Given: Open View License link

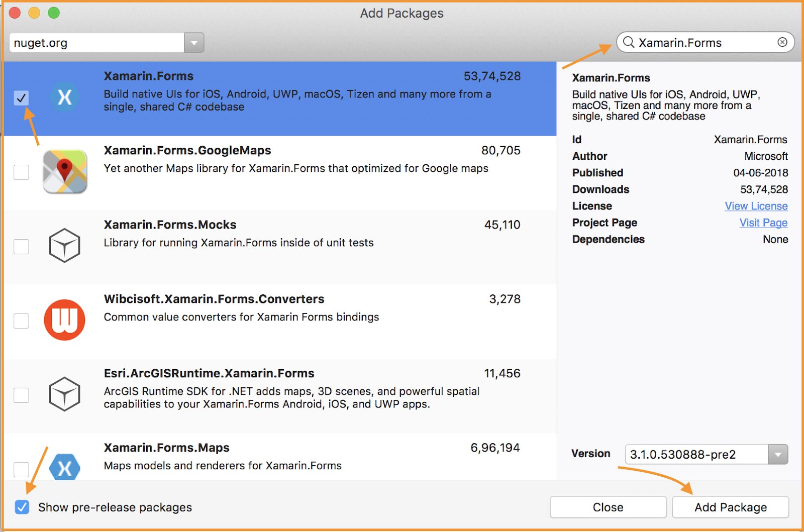Looking at the screenshot, I should pyautogui.click(x=756, y=206).
